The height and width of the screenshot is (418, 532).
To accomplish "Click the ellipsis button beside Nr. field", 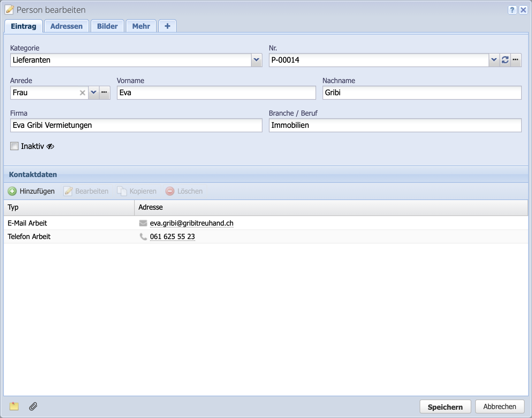I will click(x=516, y=60).
